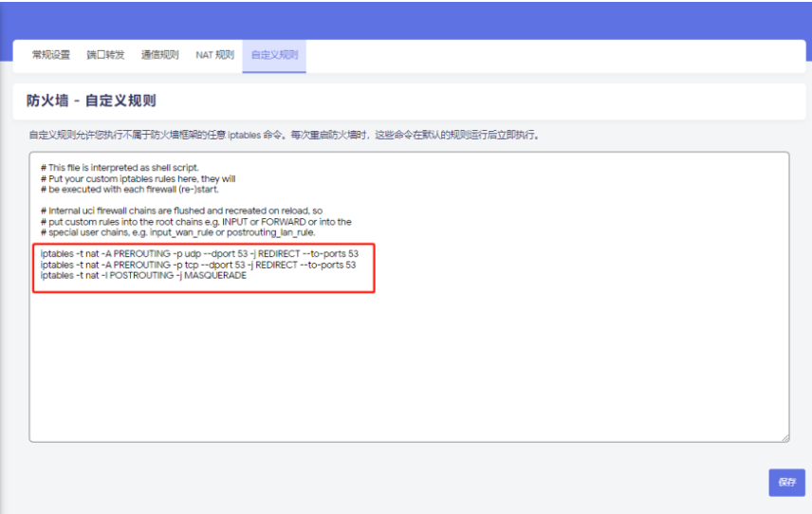The width and height of the screenshot is (812, 514).
Task: Click the 防火墙 - 自定义规则 heading
Action: [x=91, y=101]
